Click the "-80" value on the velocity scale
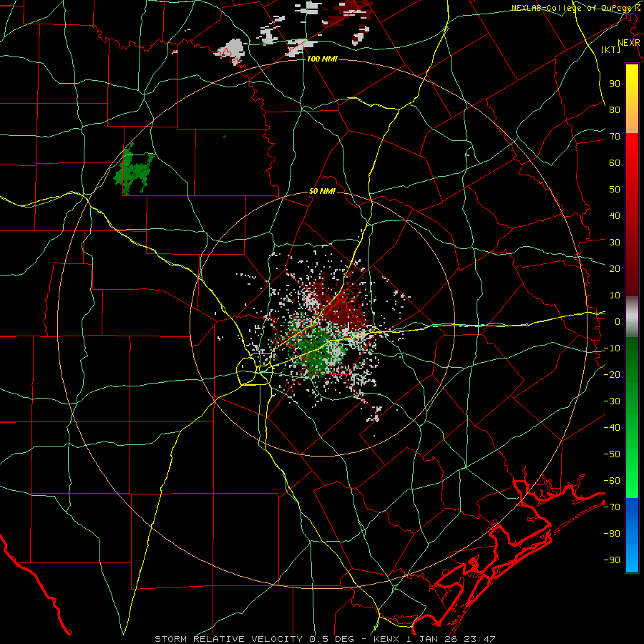The width and height of the screenshot is (644, 644). click(x=612, y=534)
